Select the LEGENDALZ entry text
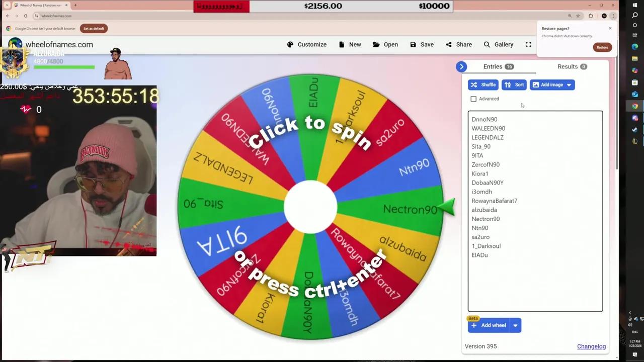Screen dimensions: 644x362 488,137
